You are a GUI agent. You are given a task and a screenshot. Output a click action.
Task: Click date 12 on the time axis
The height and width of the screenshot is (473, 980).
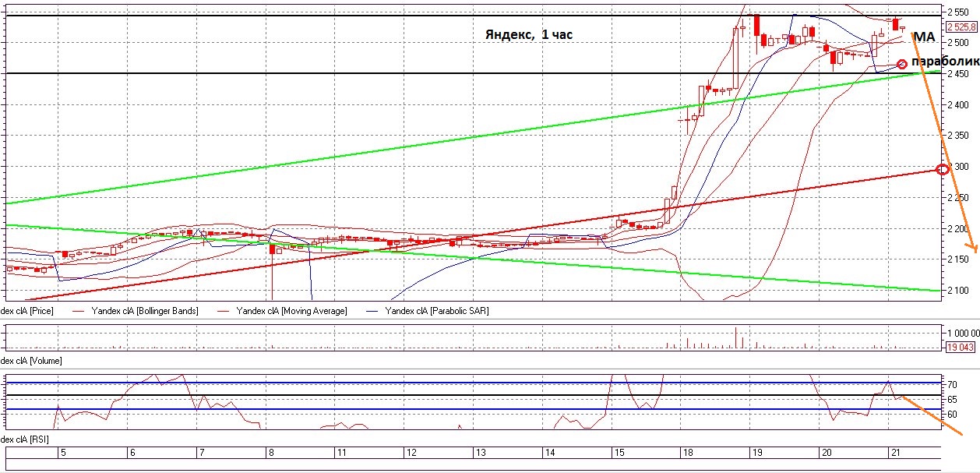coord(411,453)
